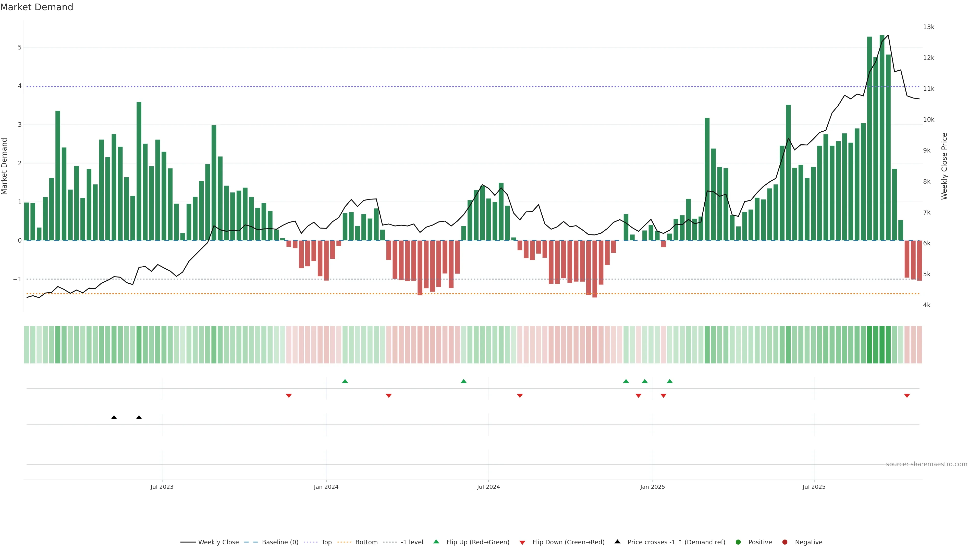Click the darkest green heat strip cell

(882, 345)
